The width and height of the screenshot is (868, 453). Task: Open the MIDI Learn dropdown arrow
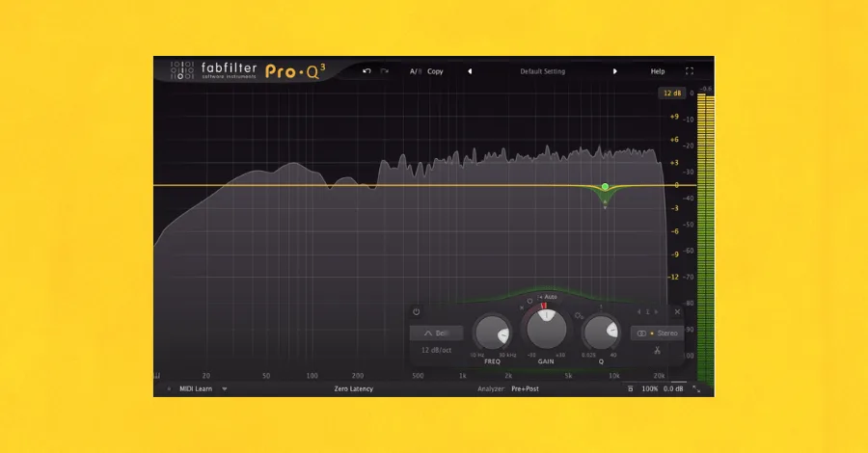pos(225,388)
